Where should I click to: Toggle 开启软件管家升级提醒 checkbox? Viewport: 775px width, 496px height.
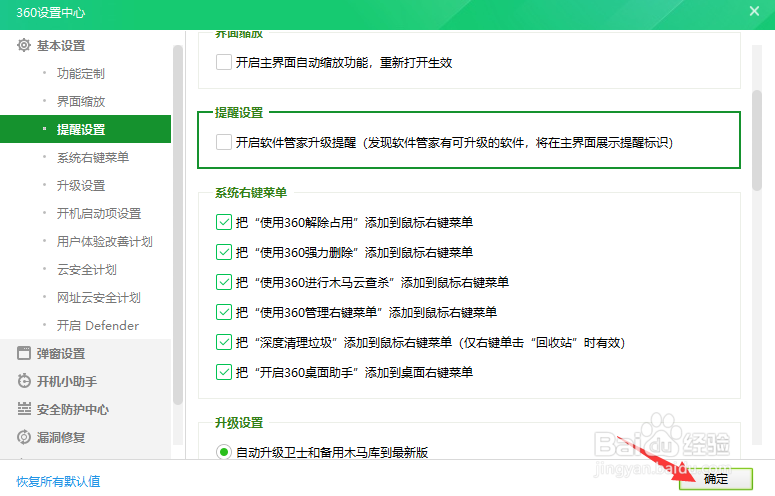(x=224, y=142)
